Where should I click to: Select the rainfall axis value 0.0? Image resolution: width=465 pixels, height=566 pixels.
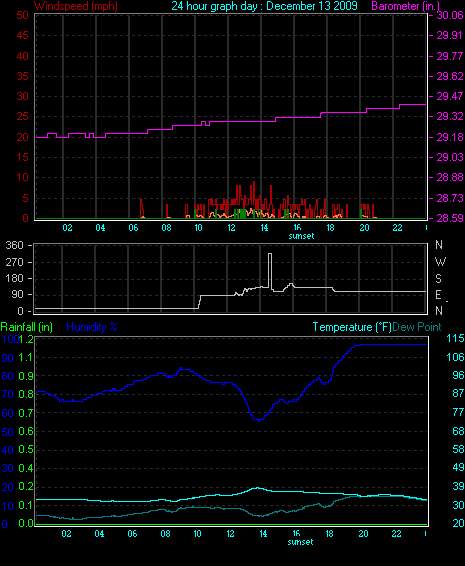26,523
